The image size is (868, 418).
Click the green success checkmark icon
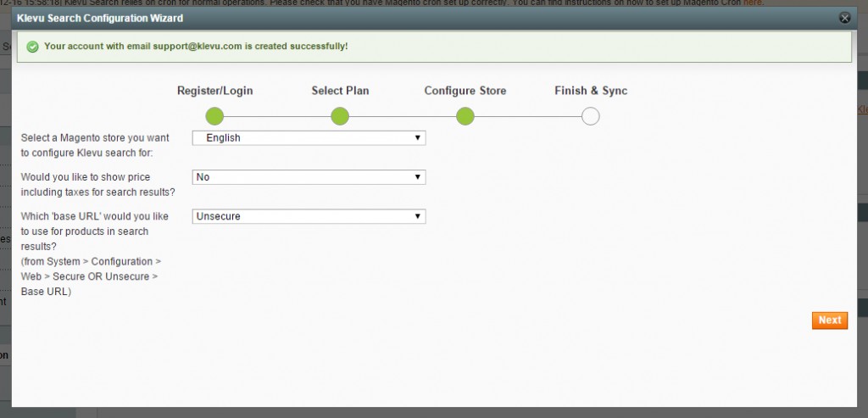coord(32,46)
